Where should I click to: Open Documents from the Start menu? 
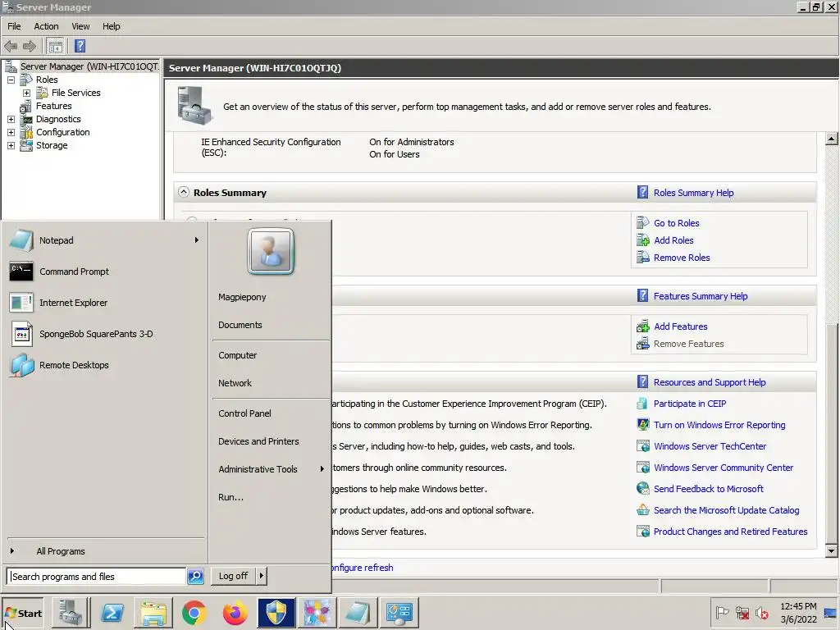tap(240, 325)
